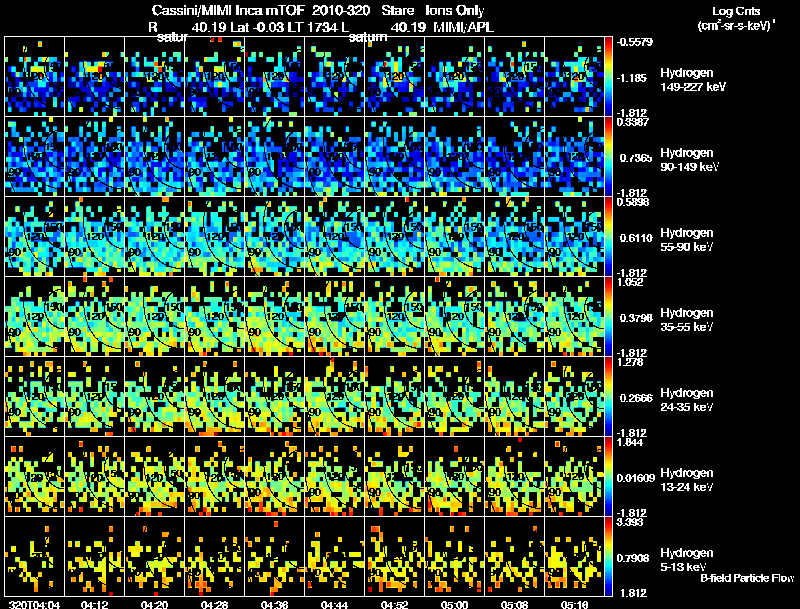Click the '05:00' time label

coord(455,605)
